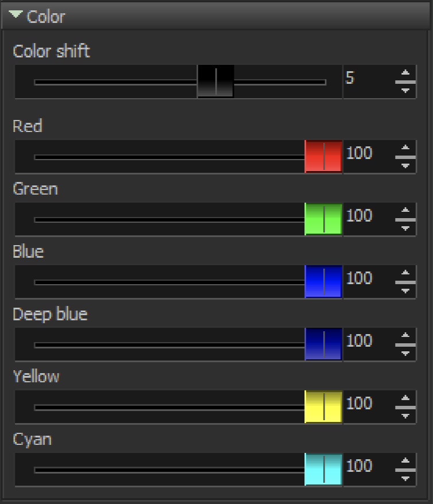Click the Deep blue slider handle

(323, 344)
